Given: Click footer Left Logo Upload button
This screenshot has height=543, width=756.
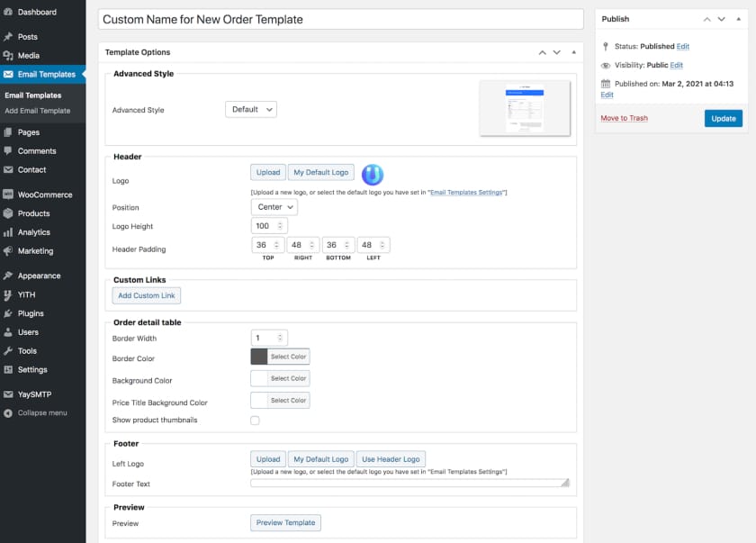Looking at the screenshot, I should pos(268,459).
